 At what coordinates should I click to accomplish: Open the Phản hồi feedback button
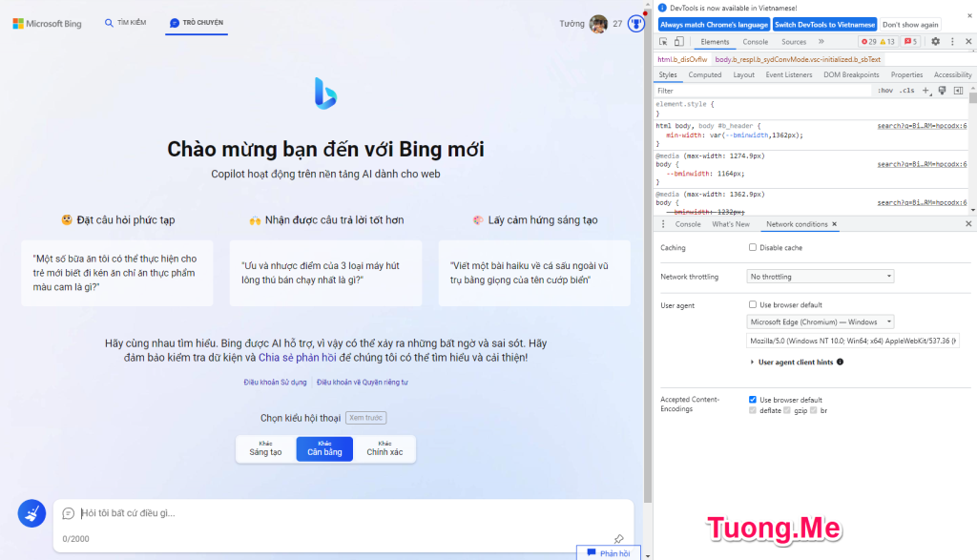tap(608, 553)
